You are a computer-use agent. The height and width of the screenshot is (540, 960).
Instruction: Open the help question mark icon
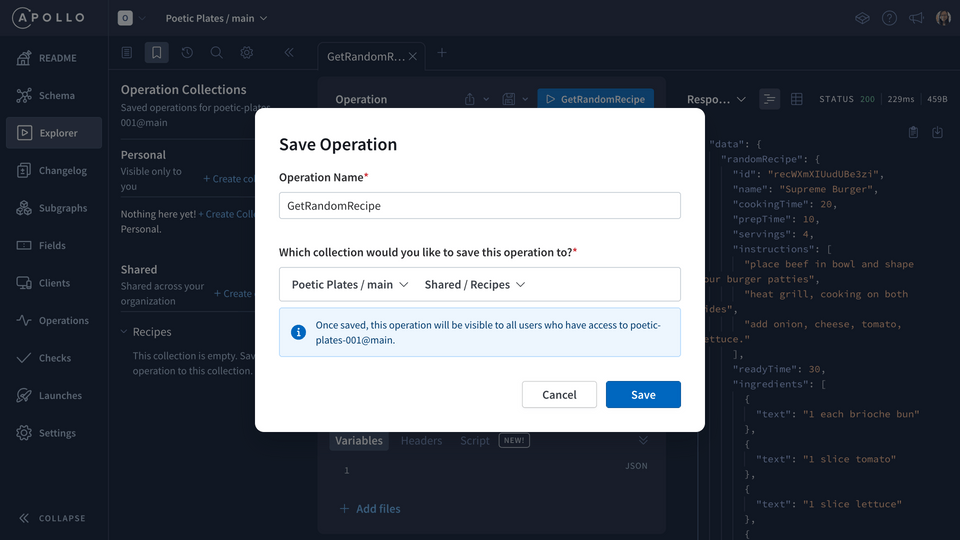click(889, 18)
